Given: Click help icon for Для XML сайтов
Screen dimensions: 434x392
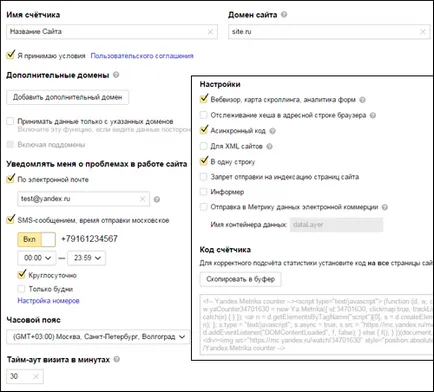Looking at the screenshot, I should pyautogui.click(x=270, y=146).
